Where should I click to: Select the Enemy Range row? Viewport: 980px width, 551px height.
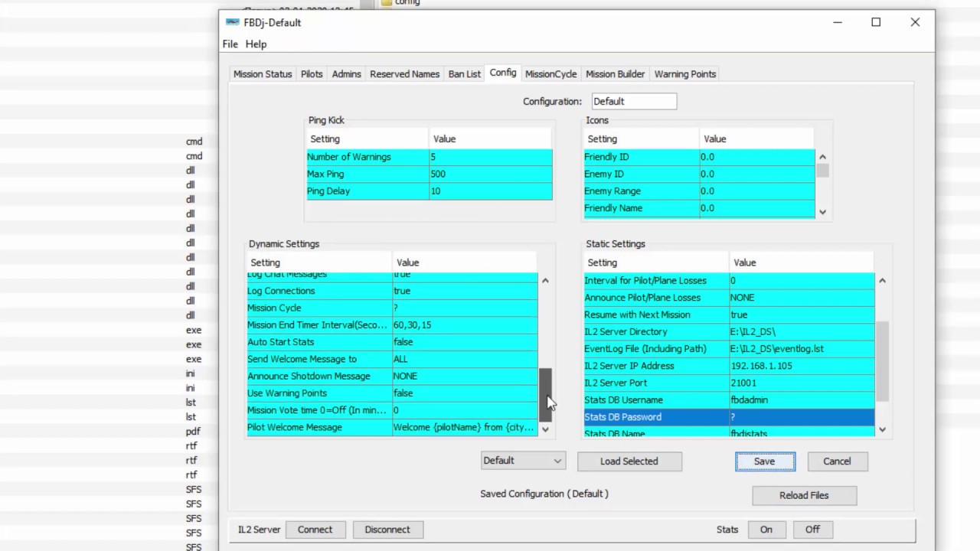pyautogui.click(x=699, y=191)
